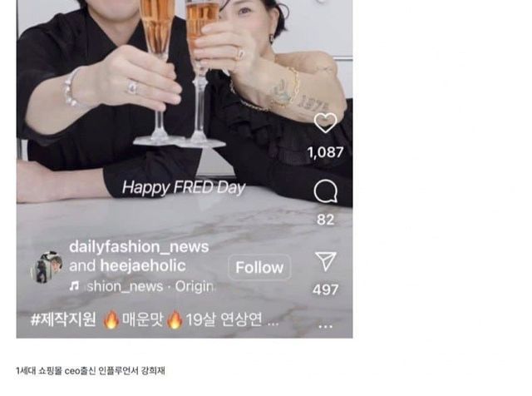Click the 82 comments count
This screenshot has height=396, width=532.
(x=325, y=220)
